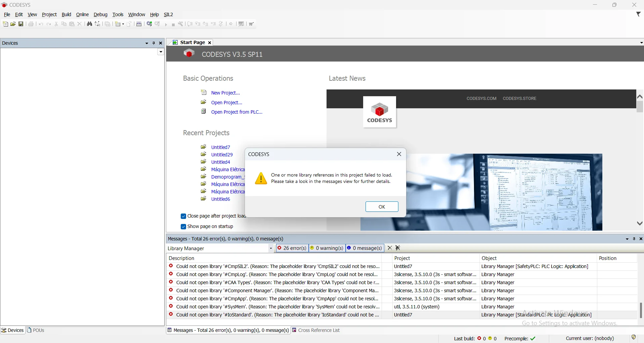Switch to the Cross Reference List tab
The width and height of the screenshot is (644, 343).
pos(316,330)
